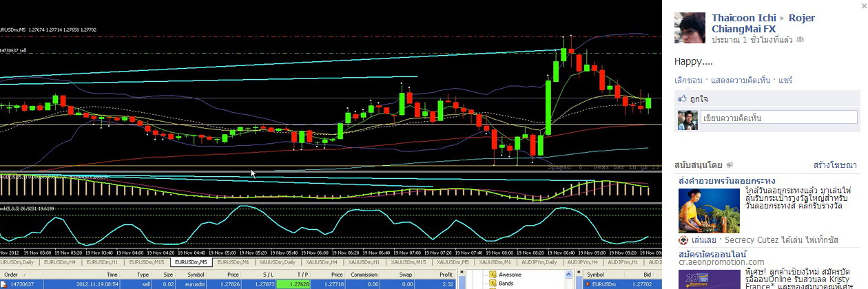Open the AUDJPYm,H1 chart tab
The image size is (868, 289).
pos(623,261)
